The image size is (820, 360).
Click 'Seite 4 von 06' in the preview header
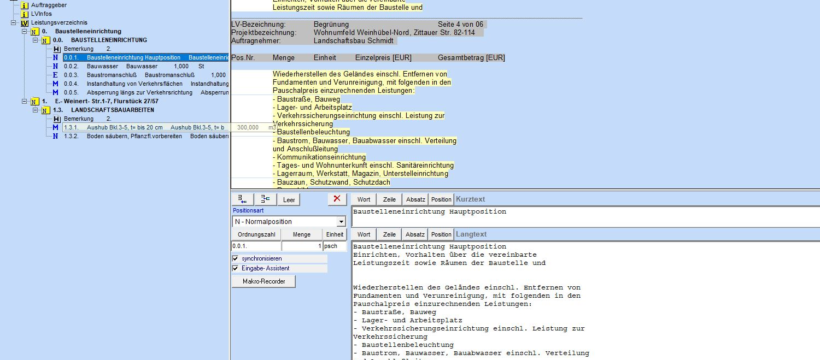click(460, 25)
